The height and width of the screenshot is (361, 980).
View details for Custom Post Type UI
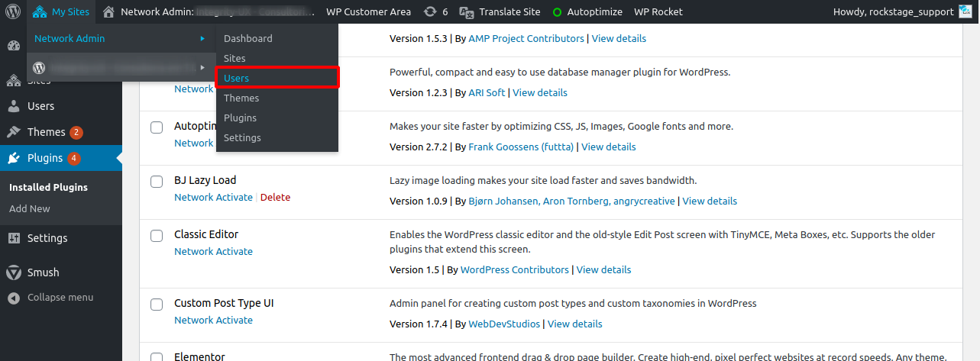(x=575, y=324)
